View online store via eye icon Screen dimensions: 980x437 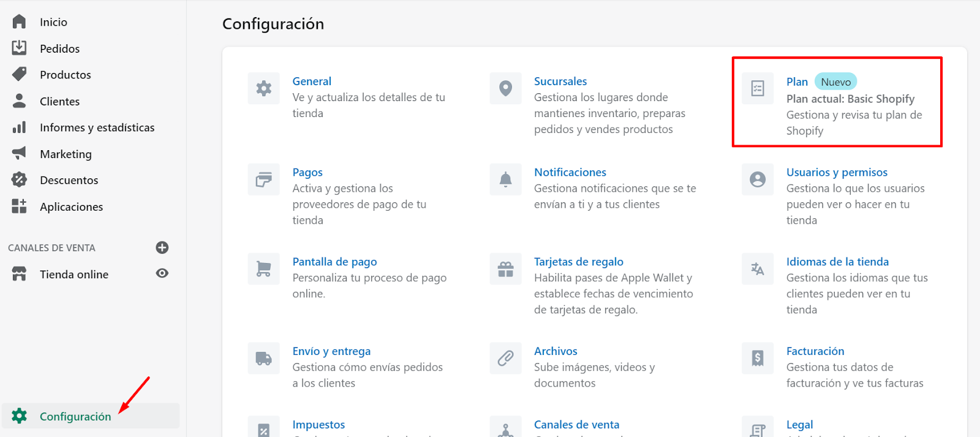click(x=162, y=273)
